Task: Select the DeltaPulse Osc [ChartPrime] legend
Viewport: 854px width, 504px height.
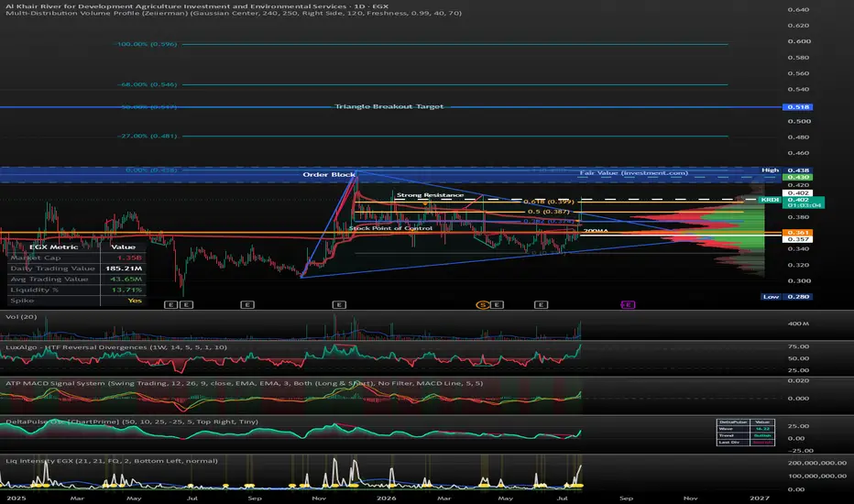Action: pos(132,422)
